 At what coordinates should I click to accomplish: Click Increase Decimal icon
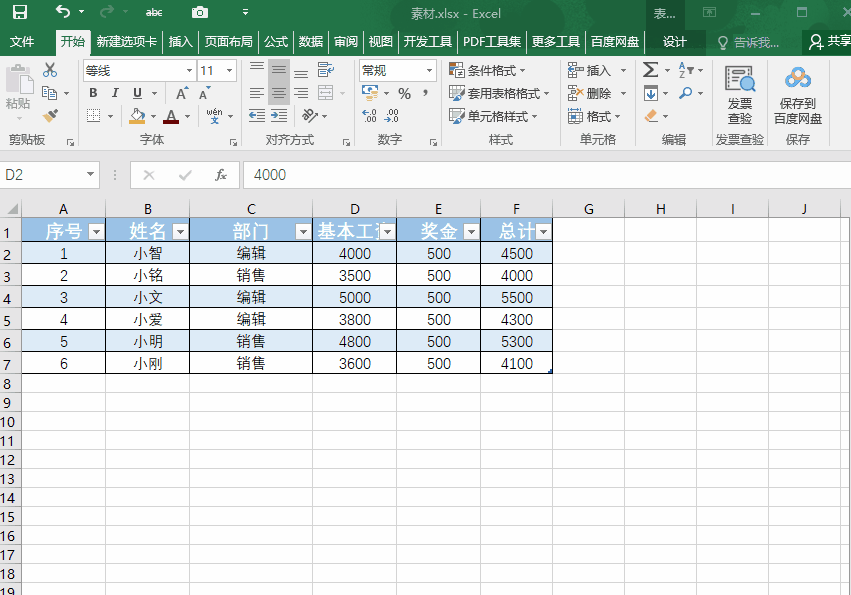pyautogui.click(x=369, y=116)
